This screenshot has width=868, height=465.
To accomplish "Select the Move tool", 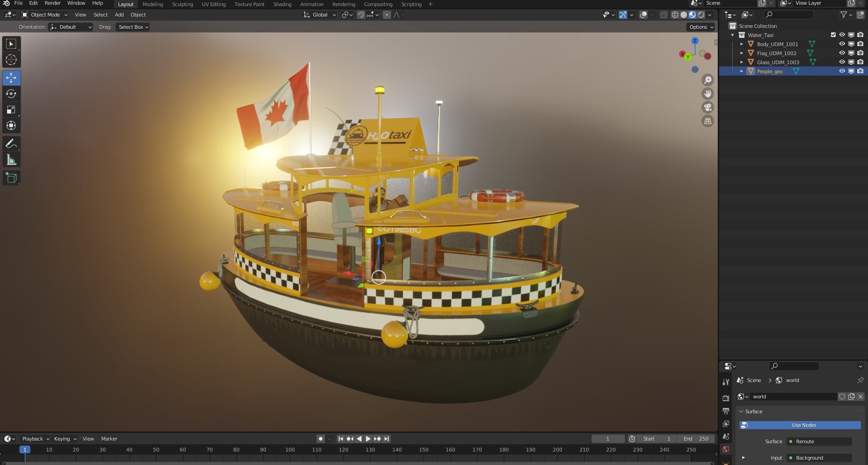I will pyautogui.click(x=11, y=78).
